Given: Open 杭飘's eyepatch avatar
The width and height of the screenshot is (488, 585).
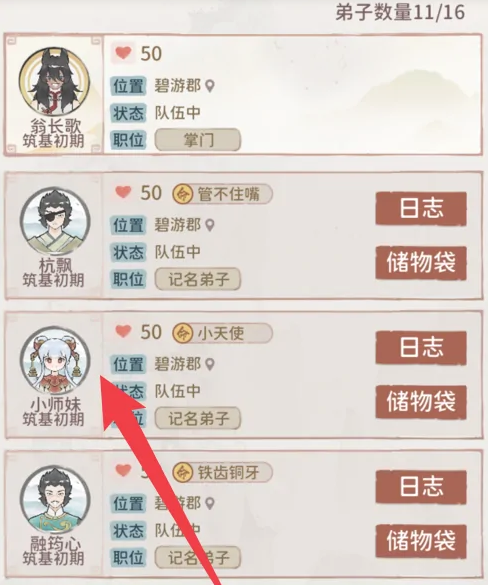Looking at the screenshot, I should click(x=55, y=222).
